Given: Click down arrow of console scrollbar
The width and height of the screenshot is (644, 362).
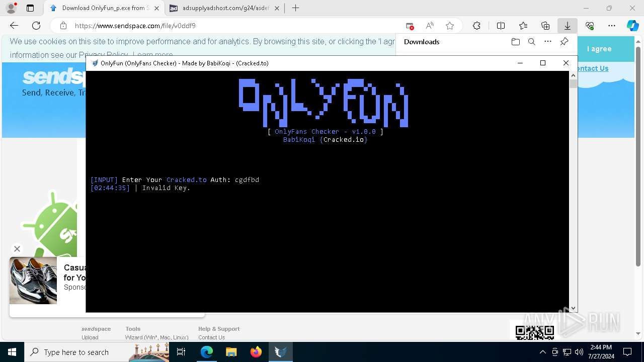Looking at the screenshot, I should [573, 308].
